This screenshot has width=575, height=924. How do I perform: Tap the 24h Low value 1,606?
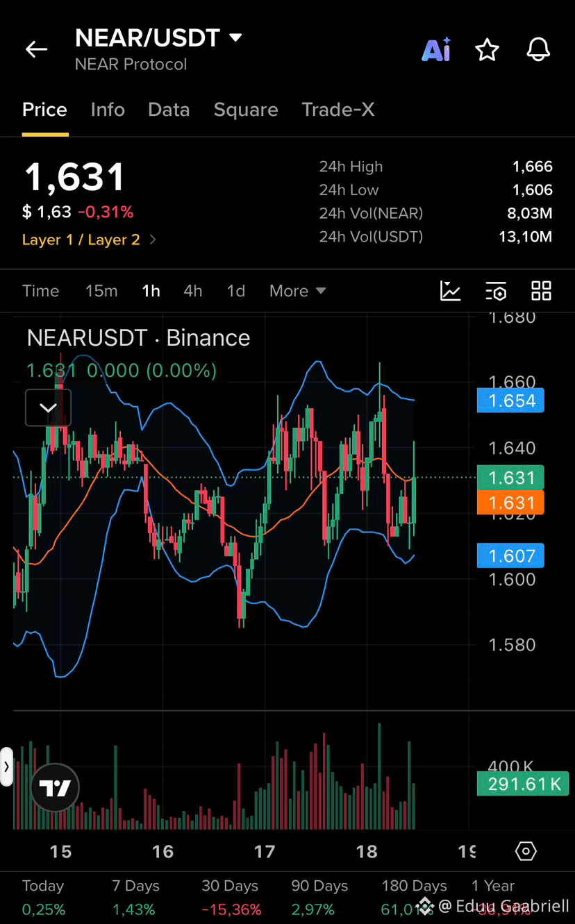[x=533, y=190]
